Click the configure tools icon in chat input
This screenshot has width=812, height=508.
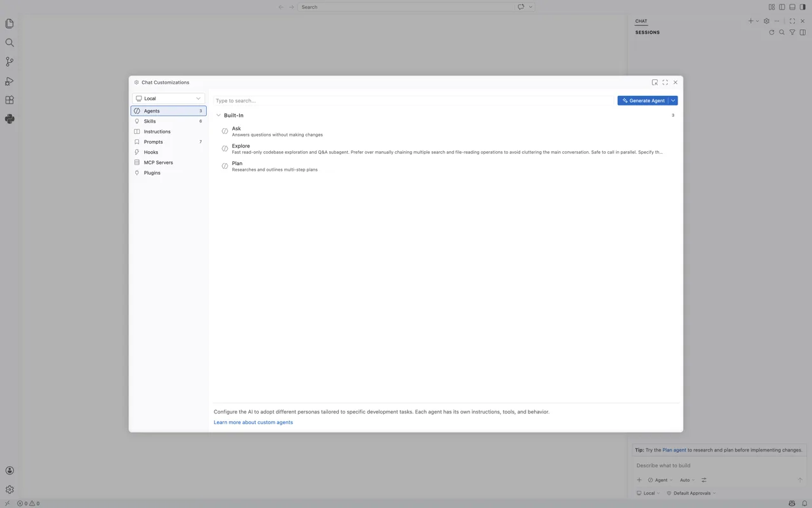(704, 480)
